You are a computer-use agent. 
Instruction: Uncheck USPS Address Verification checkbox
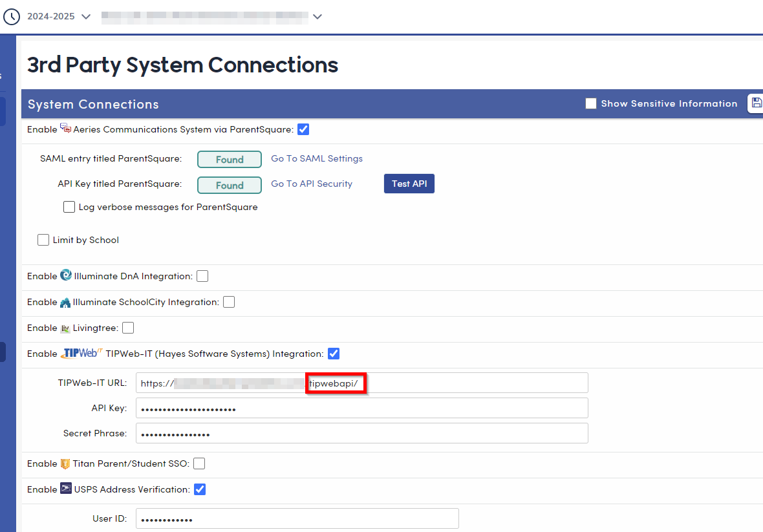point(200,489)
